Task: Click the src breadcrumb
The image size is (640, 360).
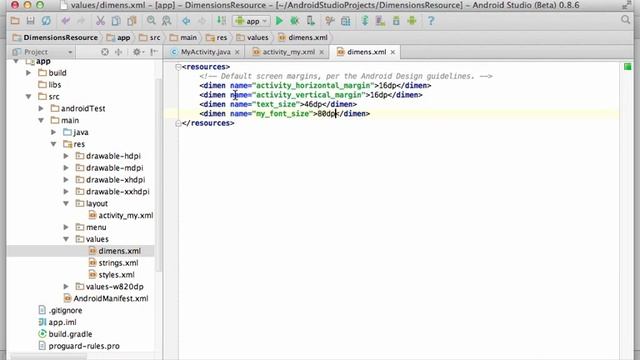Action: 150,38
